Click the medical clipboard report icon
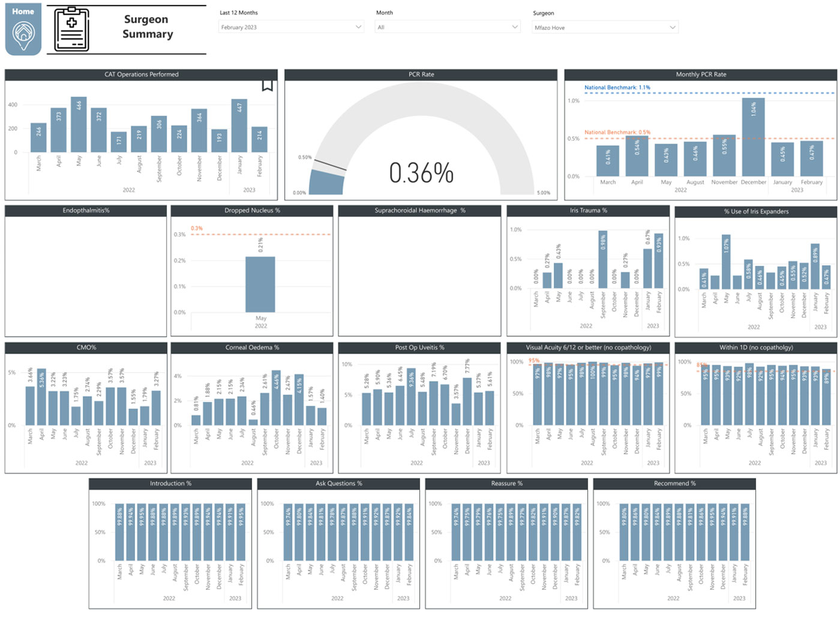This screenshot has width=840, height=617. click(x=71, y=29)
